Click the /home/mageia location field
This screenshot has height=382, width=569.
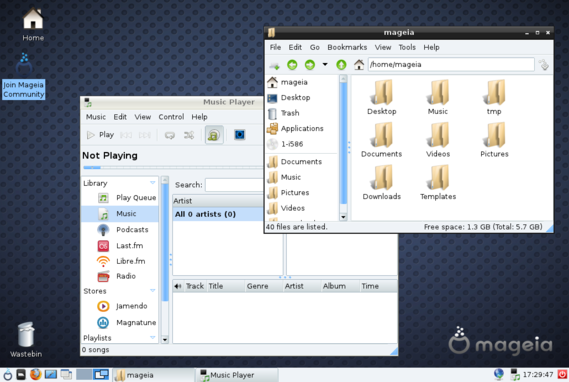point(451,65)
